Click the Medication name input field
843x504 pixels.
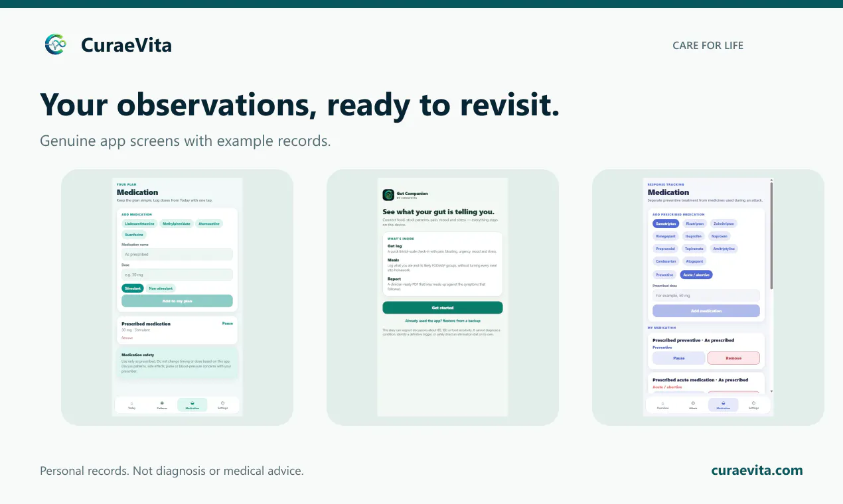click(x=177, y=254)
